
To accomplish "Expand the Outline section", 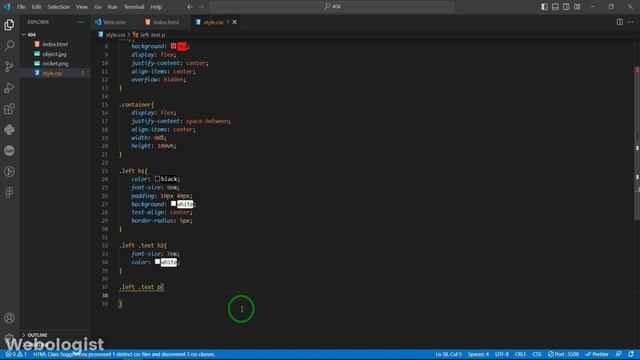I will [23, 335].
